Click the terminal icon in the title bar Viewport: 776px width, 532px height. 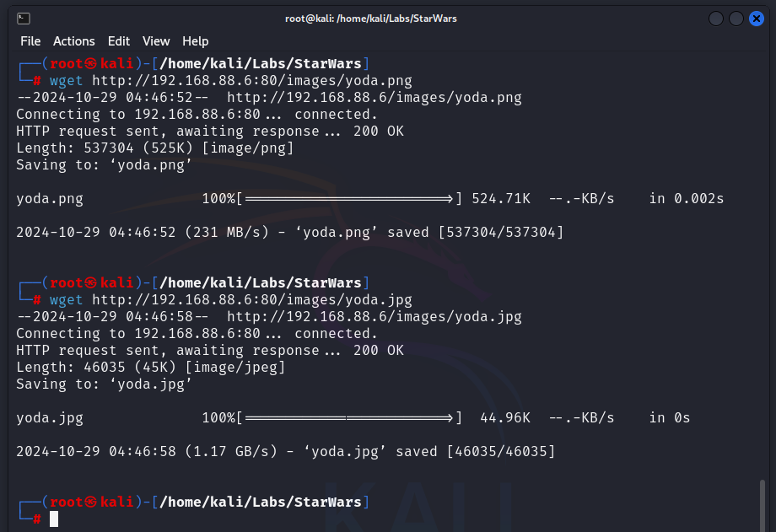(x=24, y=18)
